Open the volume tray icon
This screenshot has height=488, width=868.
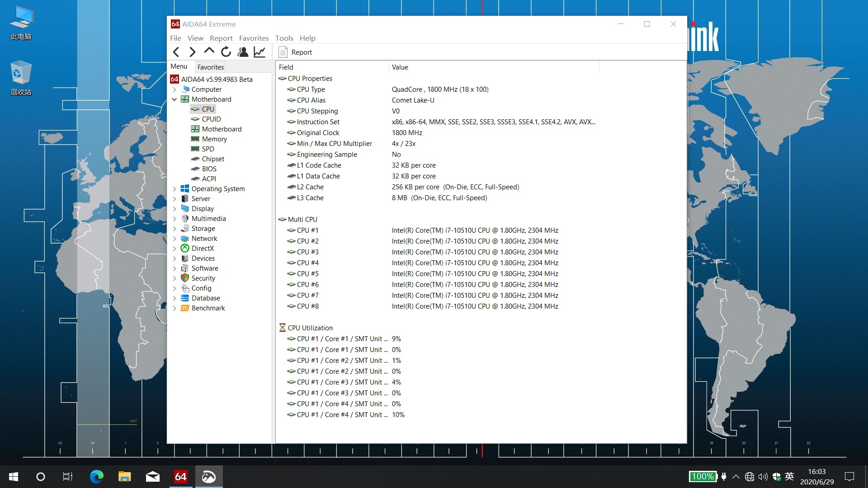coord(763,477)
